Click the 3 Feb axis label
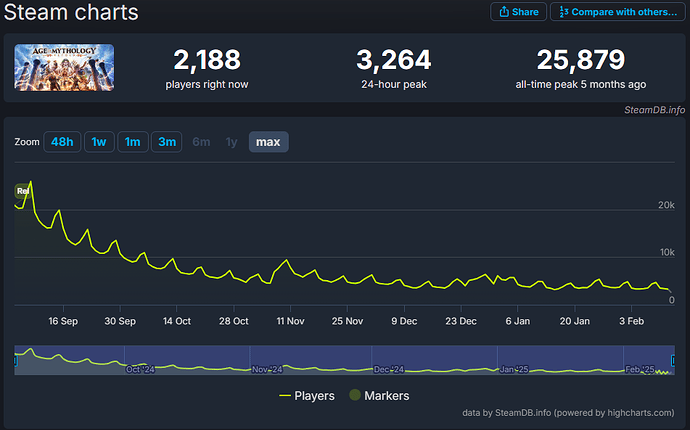 631,321
